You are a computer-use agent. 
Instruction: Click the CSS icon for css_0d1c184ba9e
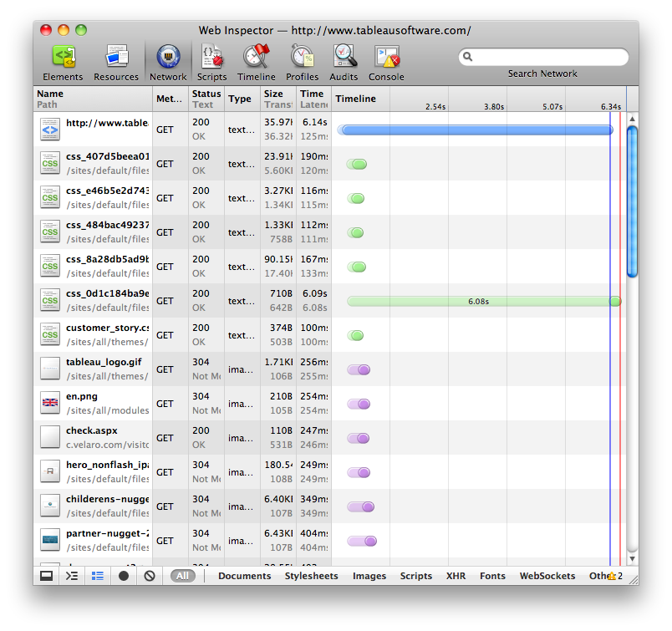click(50, 301)
